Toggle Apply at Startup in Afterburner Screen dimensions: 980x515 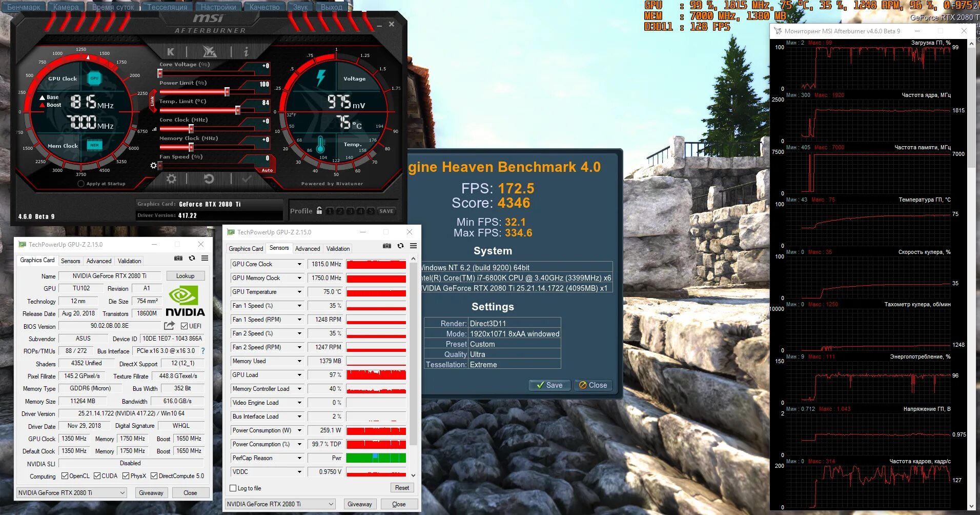click(x=81, y=184)
